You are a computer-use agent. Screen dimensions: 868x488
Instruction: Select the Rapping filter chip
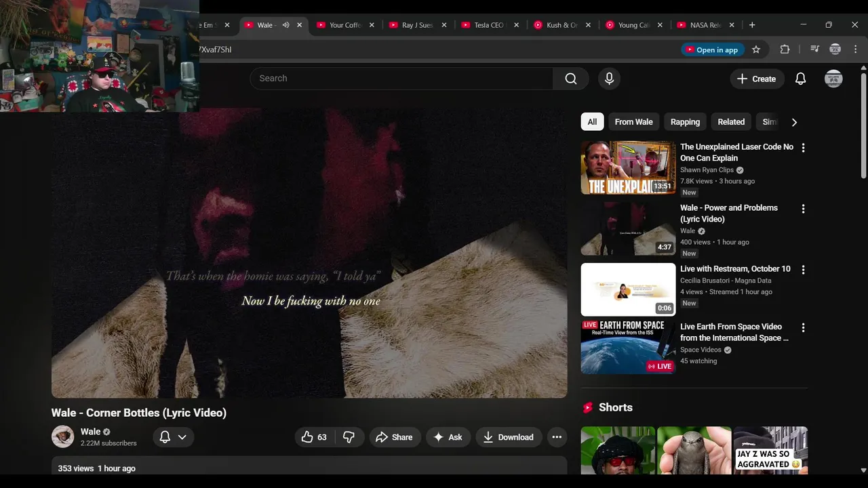tap(685, 122)
